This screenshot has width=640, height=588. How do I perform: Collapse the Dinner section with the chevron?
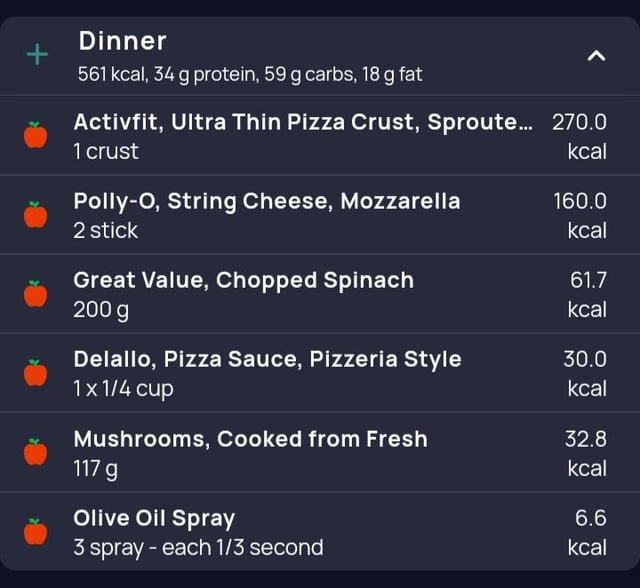[596, 55]
